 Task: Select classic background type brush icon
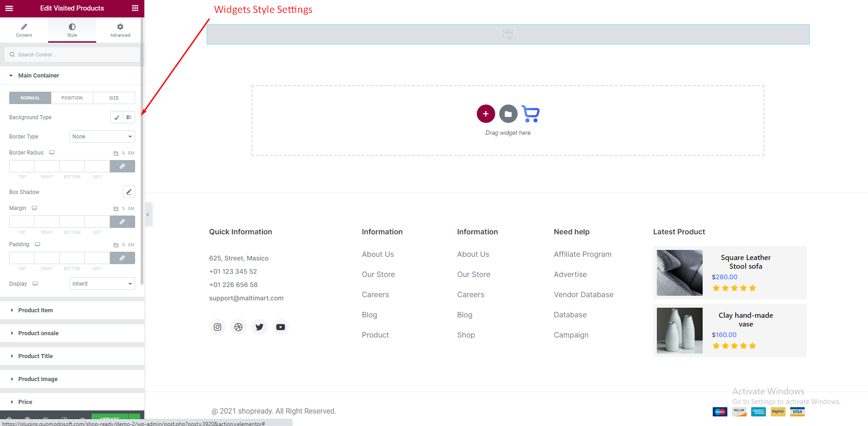coord(117,117)
